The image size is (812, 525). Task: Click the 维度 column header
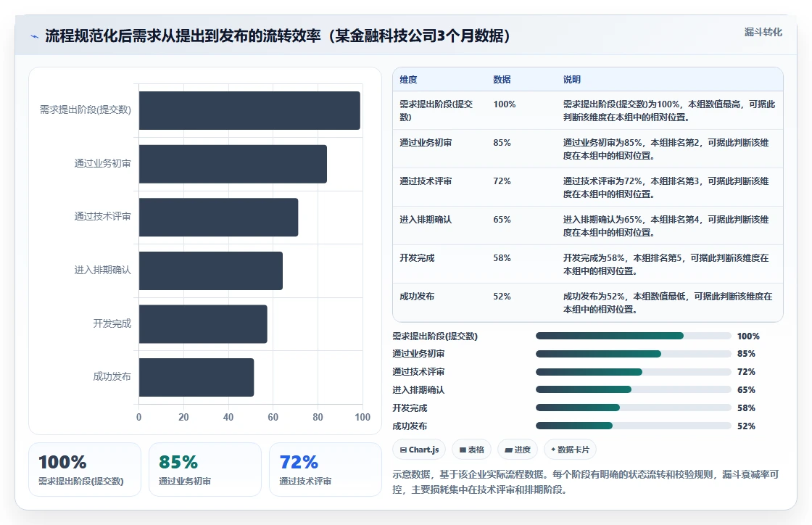click(408, 79)
